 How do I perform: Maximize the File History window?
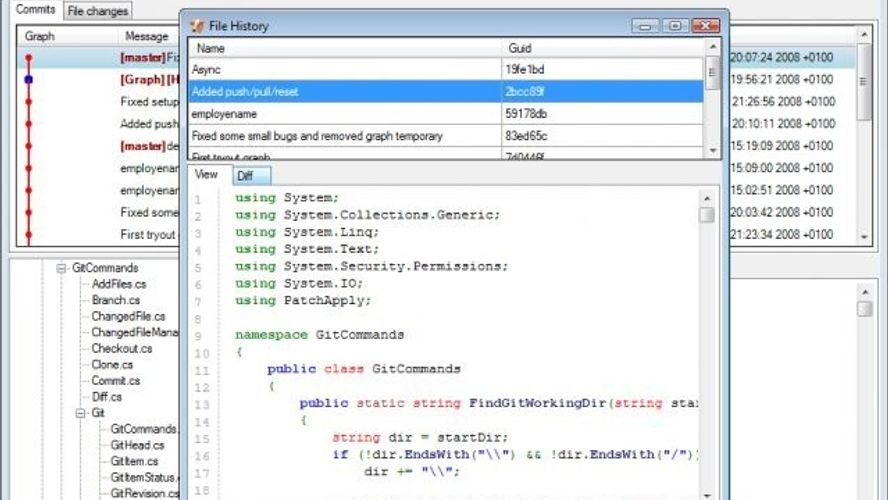pyautogui.click(x=675, y=26)
